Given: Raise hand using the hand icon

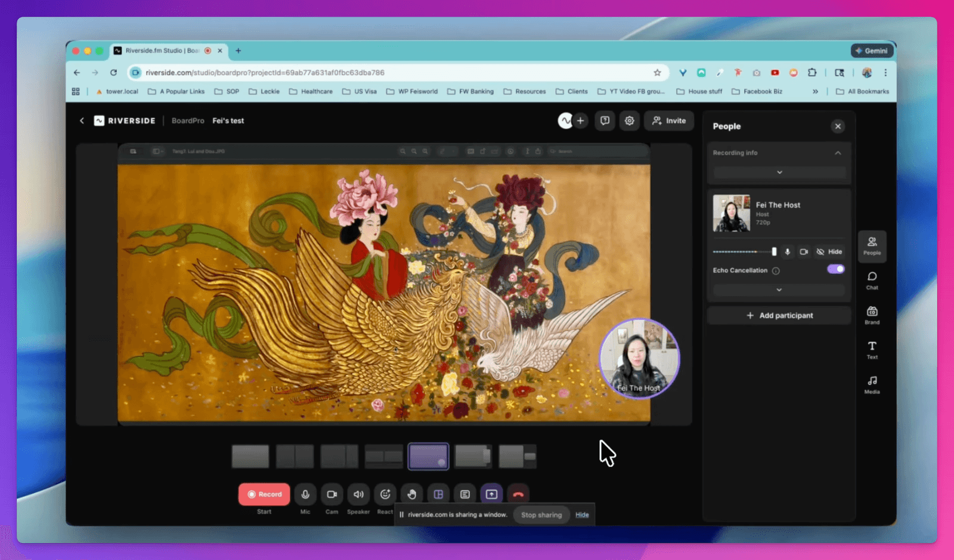Looking at the screenshot, I should [x=411, y=494].
